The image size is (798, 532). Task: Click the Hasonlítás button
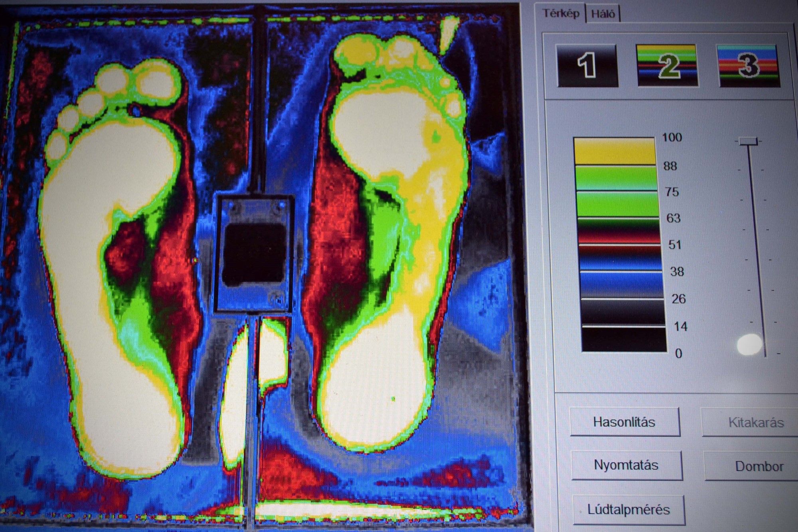pos(624,422)
